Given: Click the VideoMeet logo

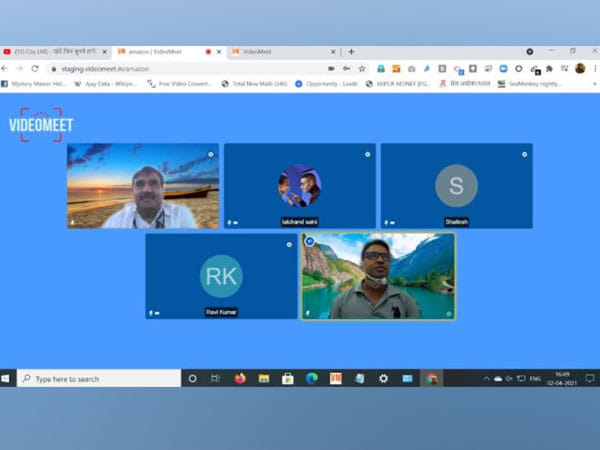Looking at the screenshot, I should pyautogui.click(x=40, y=125).
